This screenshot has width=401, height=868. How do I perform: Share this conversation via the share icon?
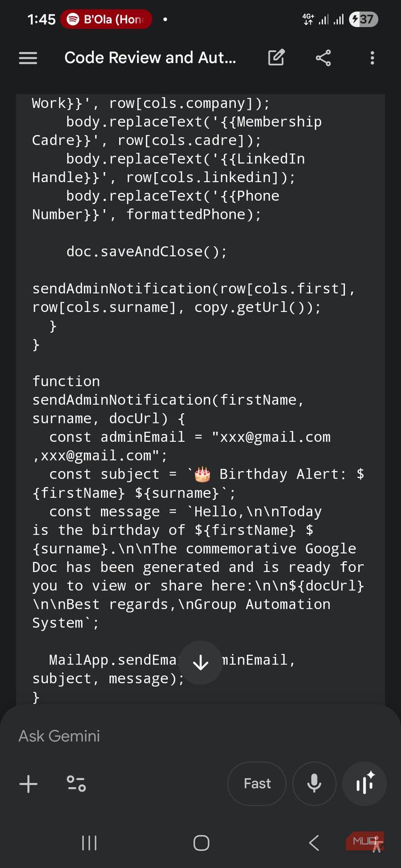point(323,58)
